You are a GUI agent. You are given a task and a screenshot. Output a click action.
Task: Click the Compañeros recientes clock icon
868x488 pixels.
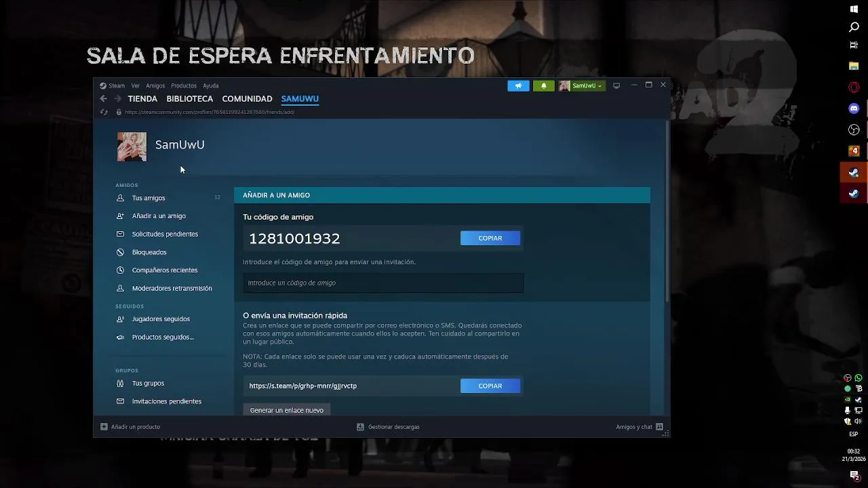coord(120,270)
